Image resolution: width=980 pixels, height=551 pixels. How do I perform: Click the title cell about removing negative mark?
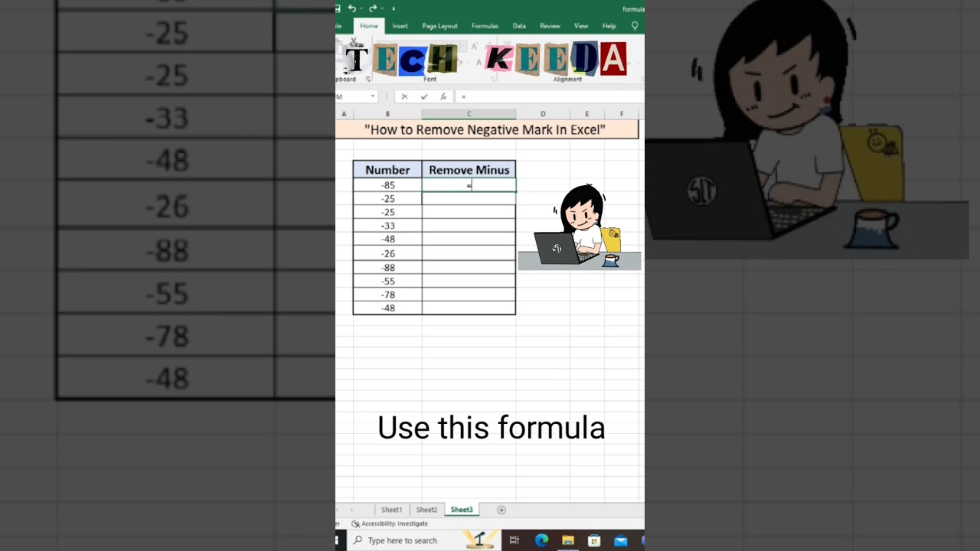pyautogui.click(x=486, y=129)
